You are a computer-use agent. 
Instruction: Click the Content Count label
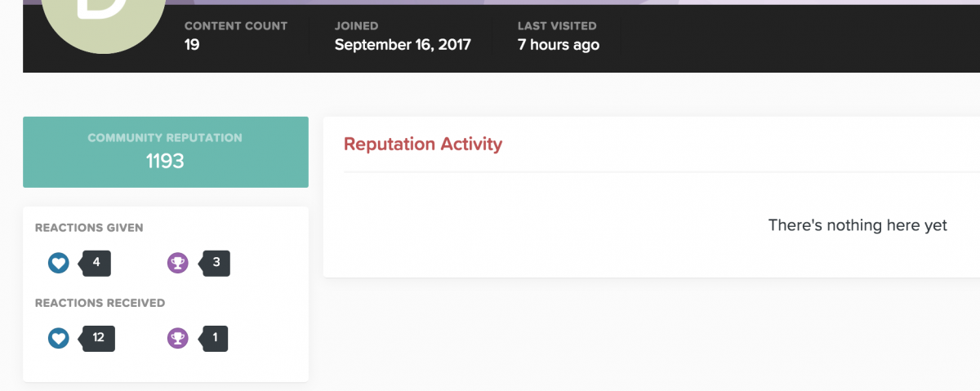[236, 26]
